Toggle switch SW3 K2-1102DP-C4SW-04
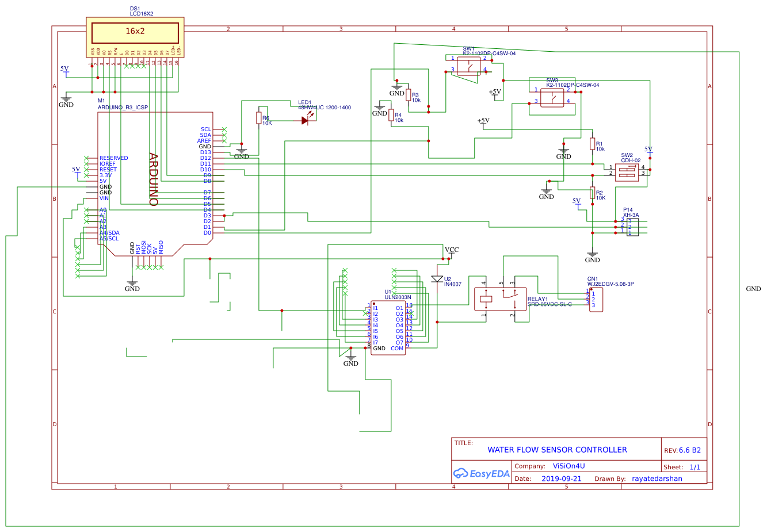 [551, 98]
